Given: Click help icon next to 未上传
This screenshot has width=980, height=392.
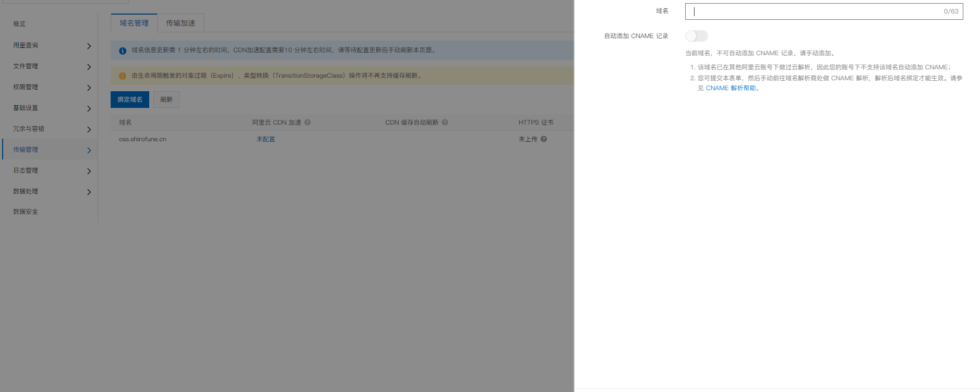Looking at the screenshot, I should click(544, 139).
